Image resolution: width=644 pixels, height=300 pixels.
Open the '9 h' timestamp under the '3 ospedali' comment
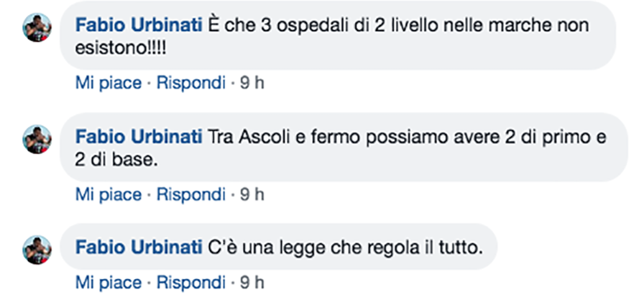point(252,83)
